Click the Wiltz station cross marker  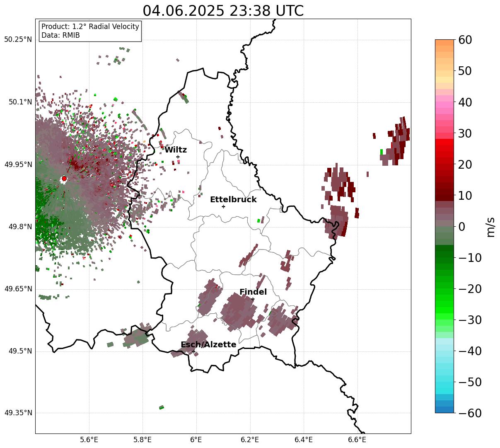pyautogui.click(x=178, y=157)
